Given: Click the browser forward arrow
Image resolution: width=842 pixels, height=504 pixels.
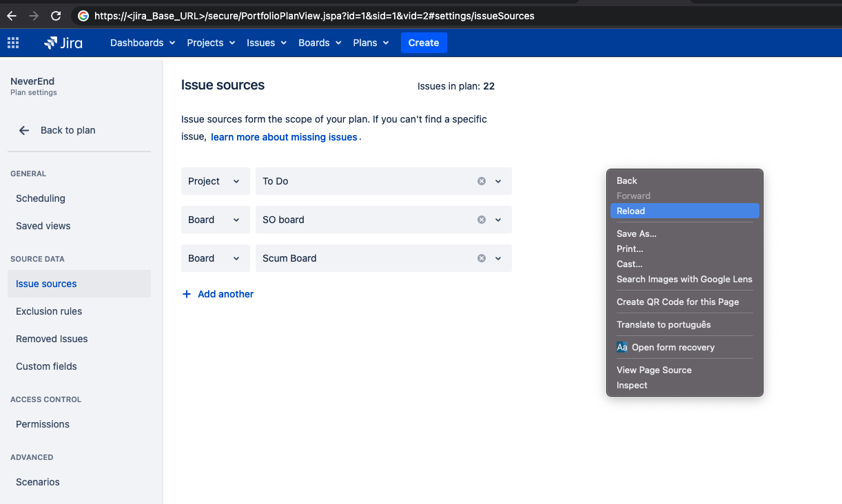Looking at the screenshot, I should click(34, 15).
